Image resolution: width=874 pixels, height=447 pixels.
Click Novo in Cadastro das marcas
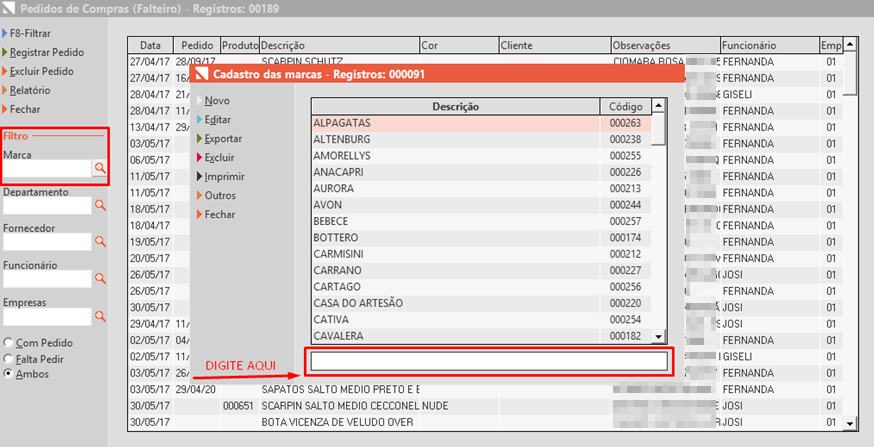pos(217,101)
